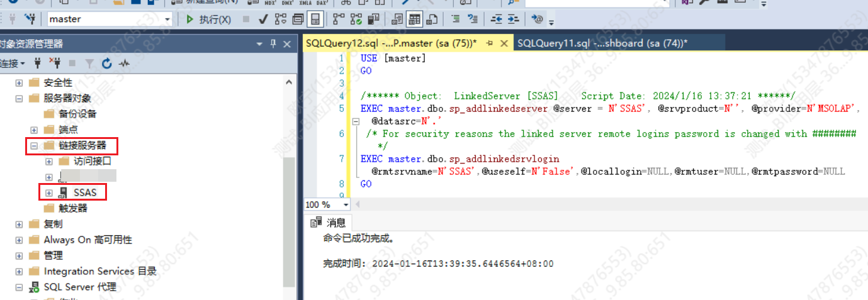Click the Disconnect icon in Object Explorer

coord(55,63)
